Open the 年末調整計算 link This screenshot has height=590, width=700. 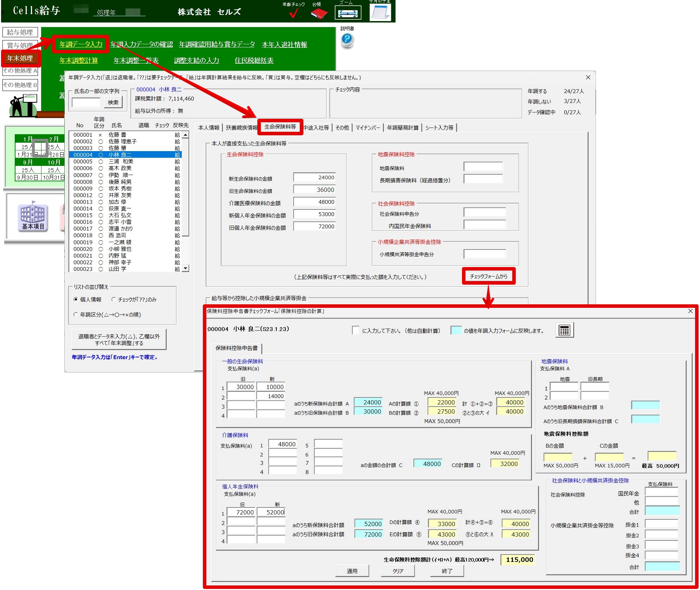pos(78,60)
